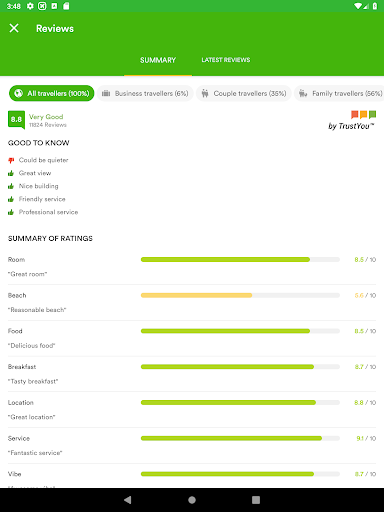
Task: Open the Service rating row
Action: [192, 445]
